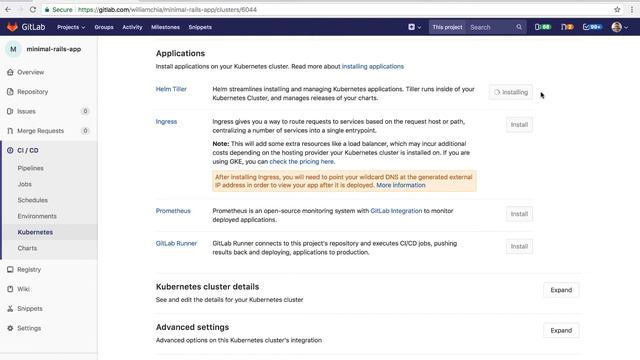The height and width of the screenshot is (360, 640).
Task: Open Schedules under CI / CD
Action: pos(33,200)
